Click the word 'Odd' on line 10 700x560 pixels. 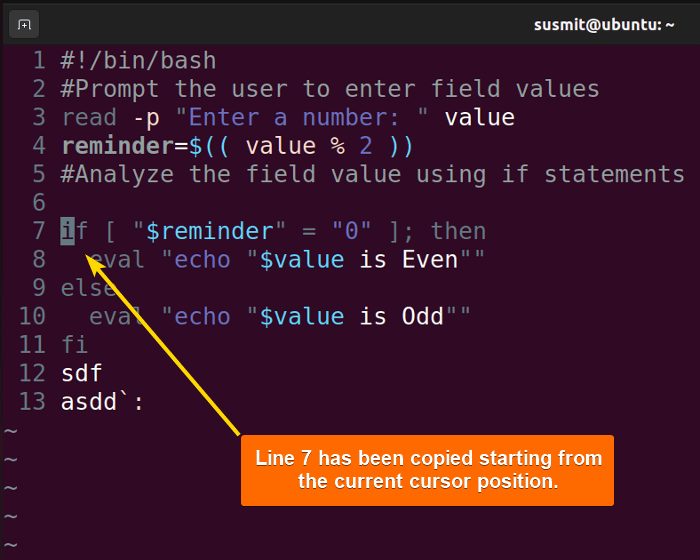[x=422, y=317]
